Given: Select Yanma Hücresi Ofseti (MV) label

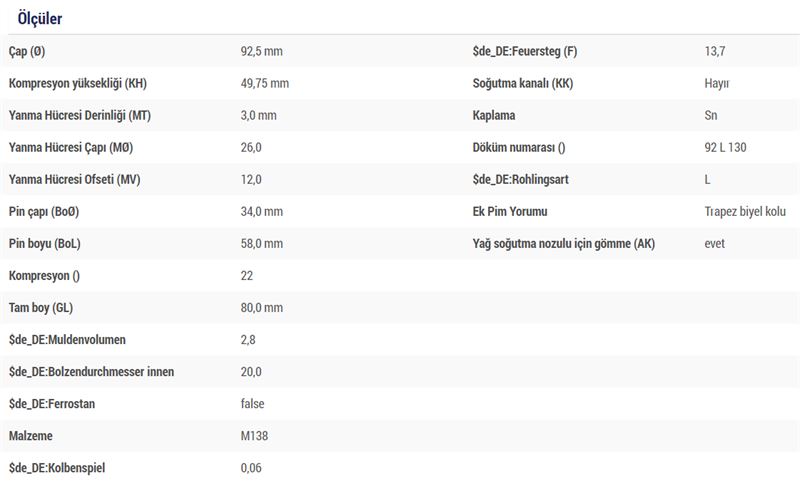Looking at the screenshot, I should [74, 180].
